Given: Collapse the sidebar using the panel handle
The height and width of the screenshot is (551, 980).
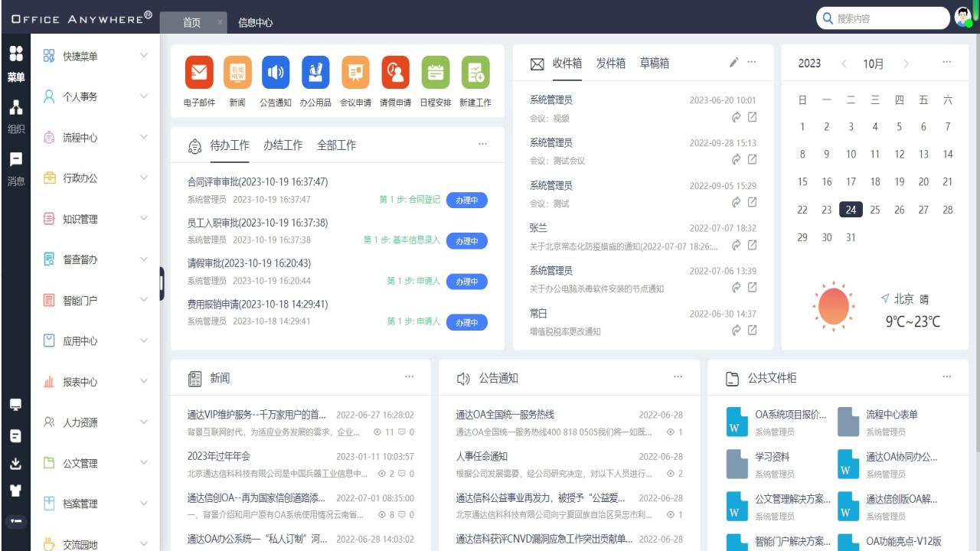Looking at the screenshot, I should tap(162, 283).
